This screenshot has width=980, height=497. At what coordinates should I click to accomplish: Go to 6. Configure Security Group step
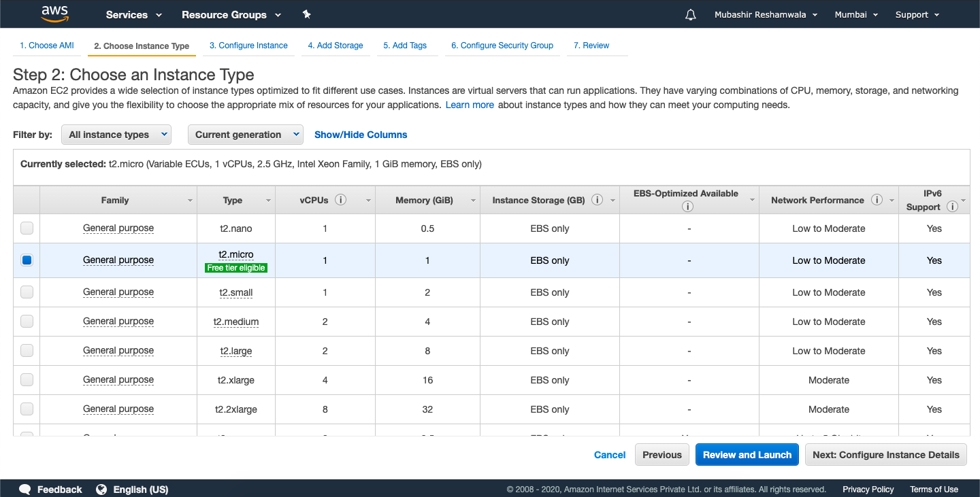502,46
